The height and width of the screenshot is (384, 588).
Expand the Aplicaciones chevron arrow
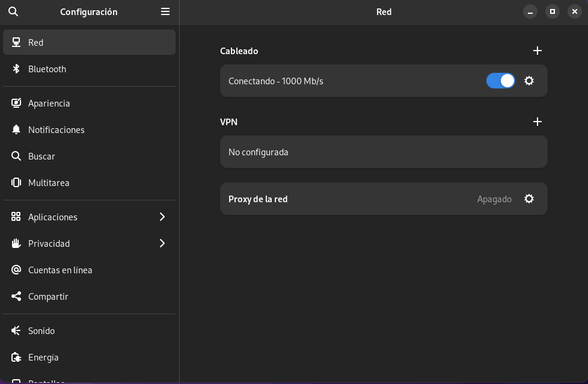(x=162, y=217)
